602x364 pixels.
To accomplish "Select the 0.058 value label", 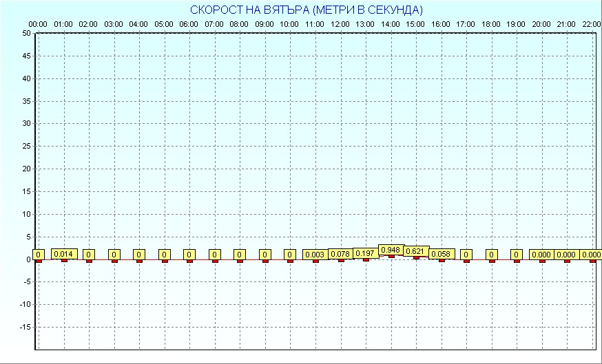I will [442, 254].
